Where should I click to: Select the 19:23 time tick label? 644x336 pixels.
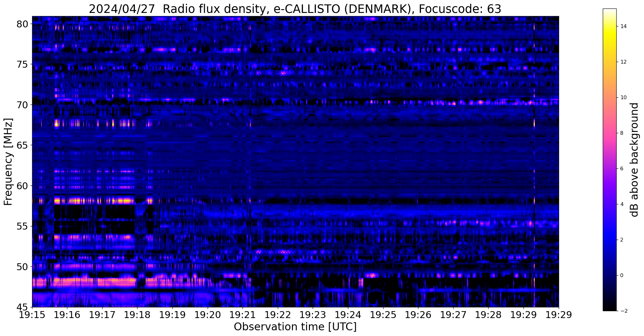(313, 315)
